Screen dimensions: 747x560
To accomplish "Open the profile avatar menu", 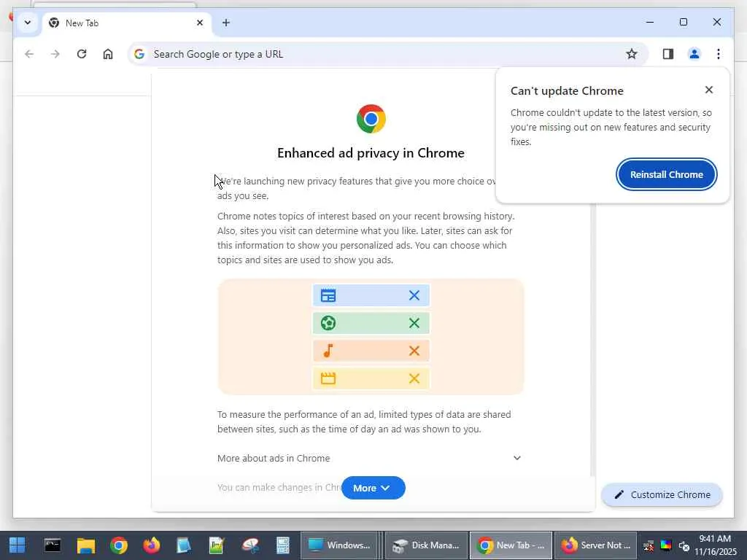I will click(694, 54).
